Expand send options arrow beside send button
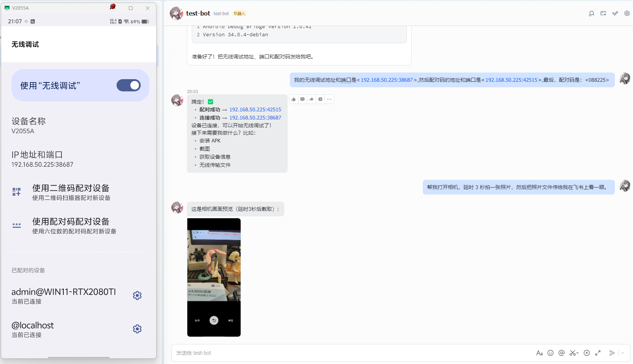Viewport: 633px width, 364px height. coord(623,353)
